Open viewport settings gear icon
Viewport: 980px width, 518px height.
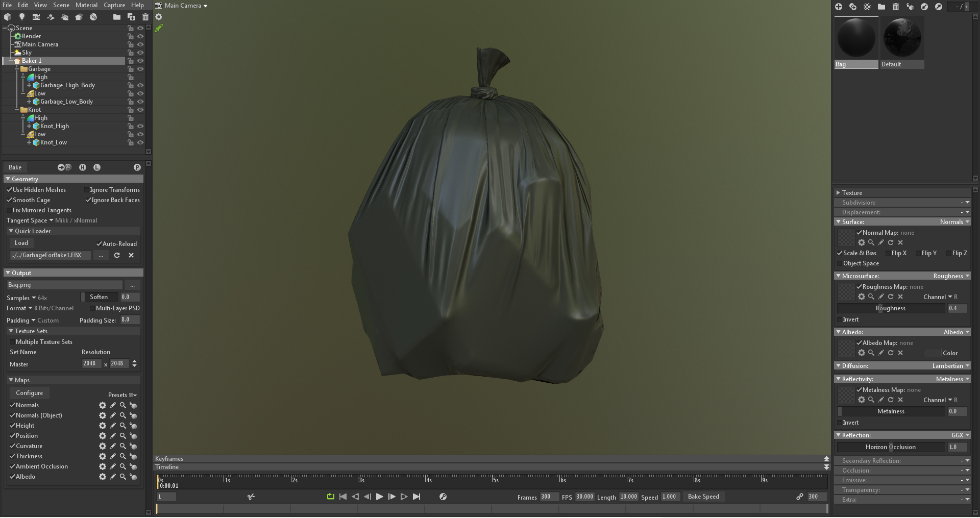[x=159, y=17]
